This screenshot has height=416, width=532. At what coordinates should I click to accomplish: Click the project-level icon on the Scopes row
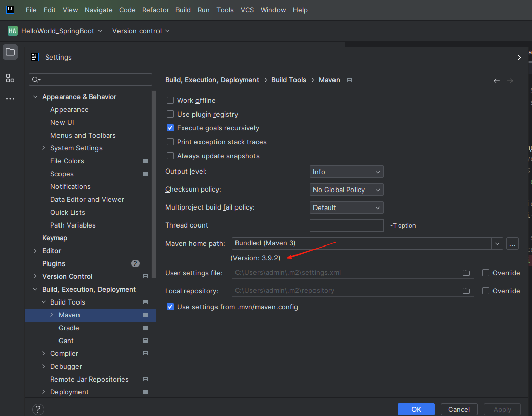coord(145,174)
